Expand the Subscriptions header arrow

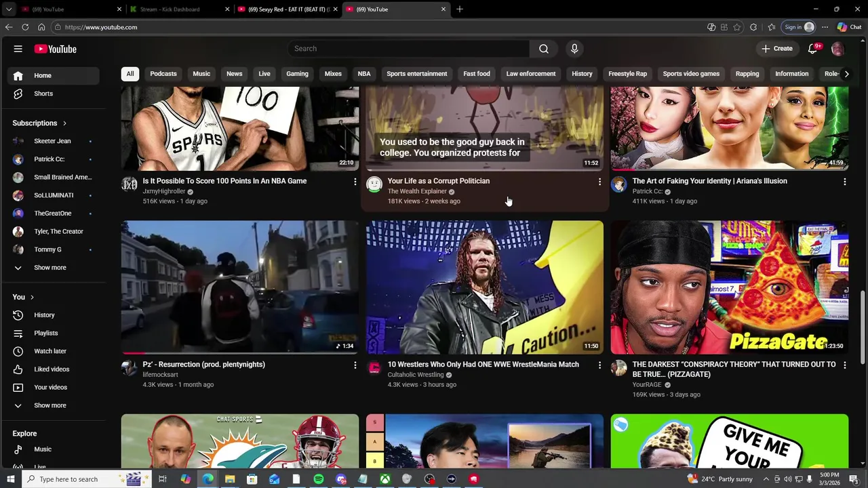pyautogui.click(x=64, y=123)
